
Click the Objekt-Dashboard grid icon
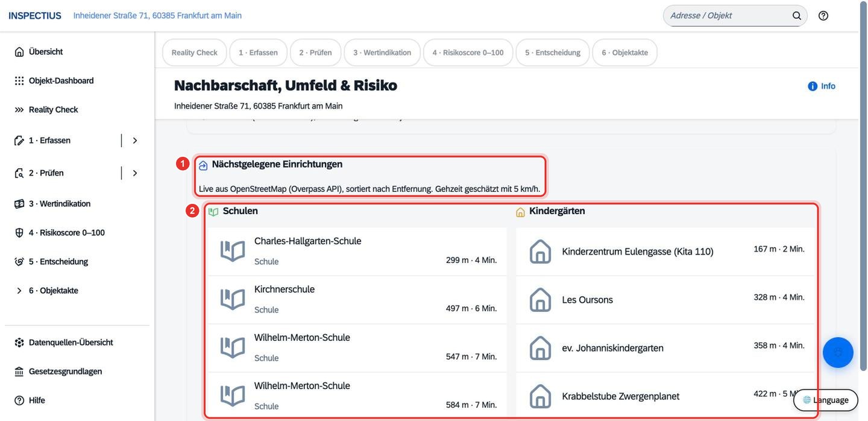19,81
